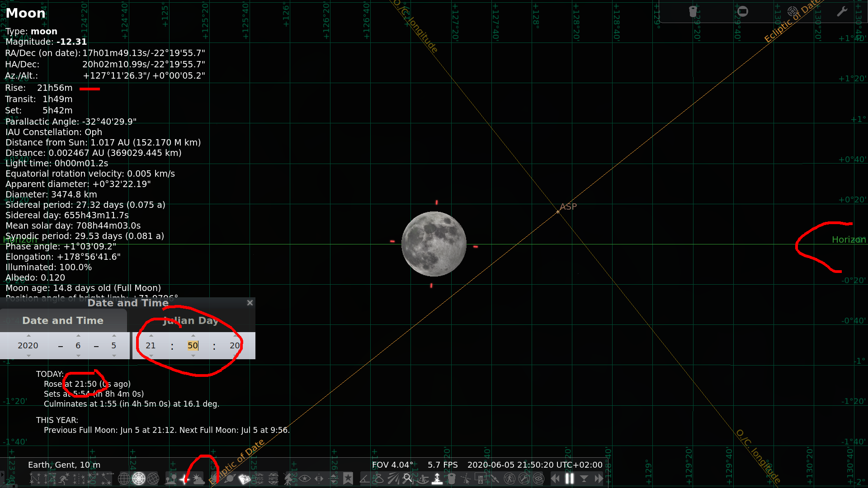This screenshot has width=868, height=488.
Task: Toggle the azimuthal grid
Action: pos(138,479)
